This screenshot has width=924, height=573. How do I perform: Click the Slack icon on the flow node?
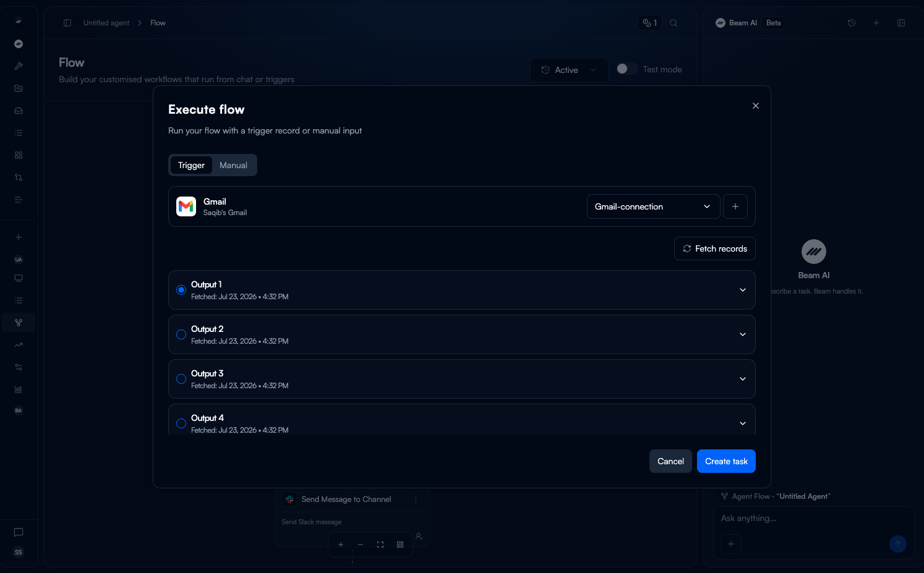pos(289,499)
